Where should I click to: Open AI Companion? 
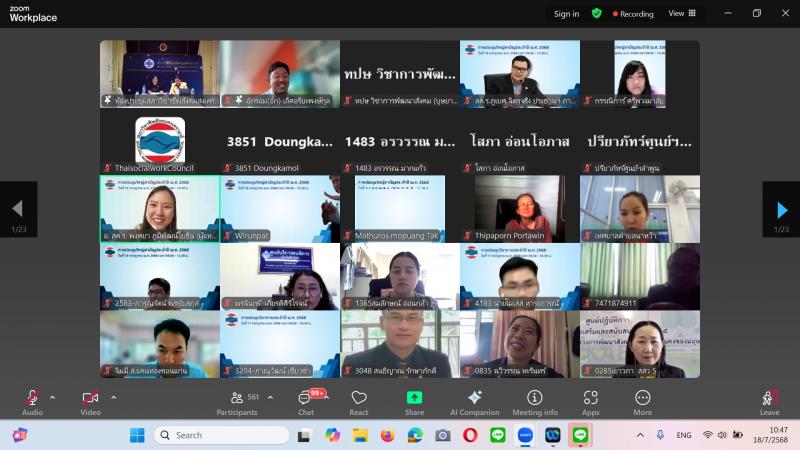click(474, 402)
